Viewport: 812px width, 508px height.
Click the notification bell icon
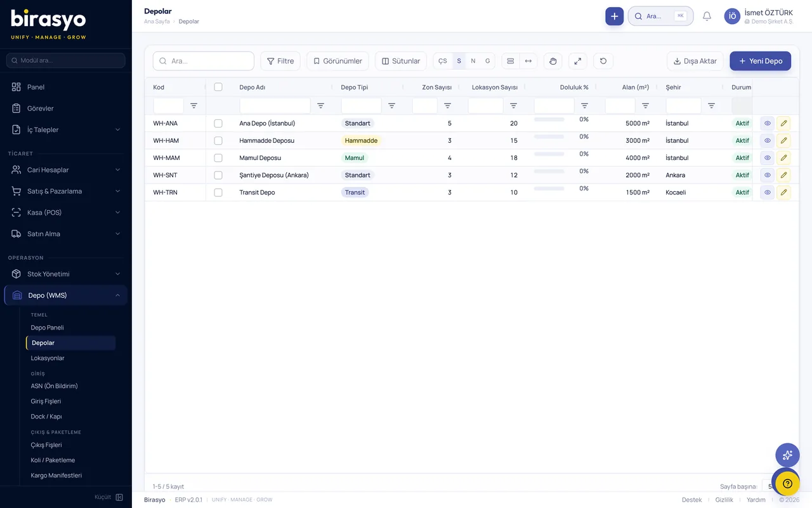pos(707,16)
